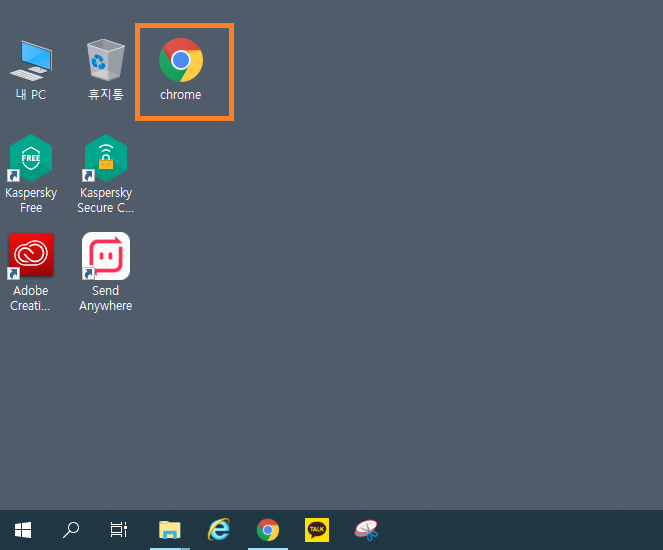Image resolution: width=663 pixels, height=550 pixels.
Task: Open taskbar search magnifier
Action: [71, 530]
